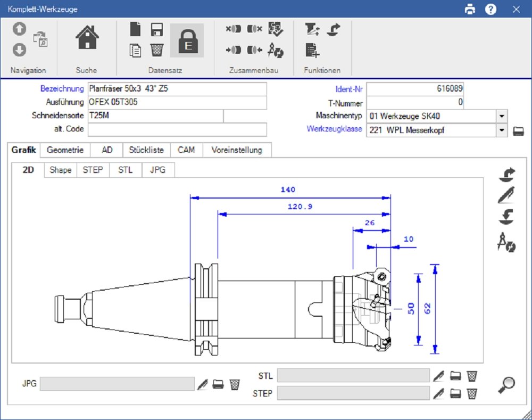The width and height of the screenshot is (532, 420).
Task: Click into the Schneidensorte input field
Action: [154, 116]
